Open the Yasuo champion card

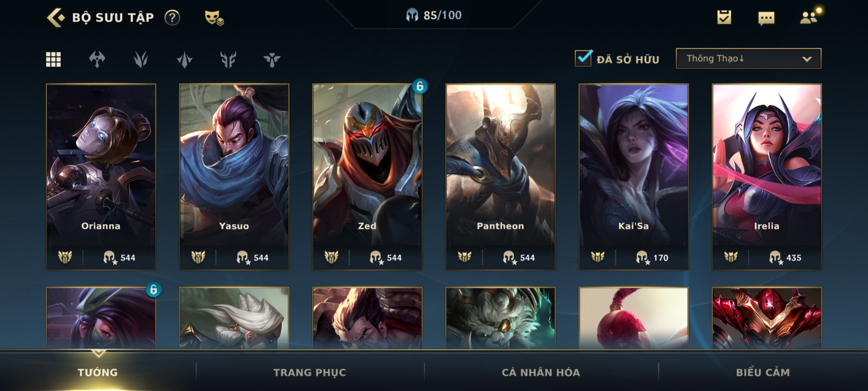click(234, 177)
